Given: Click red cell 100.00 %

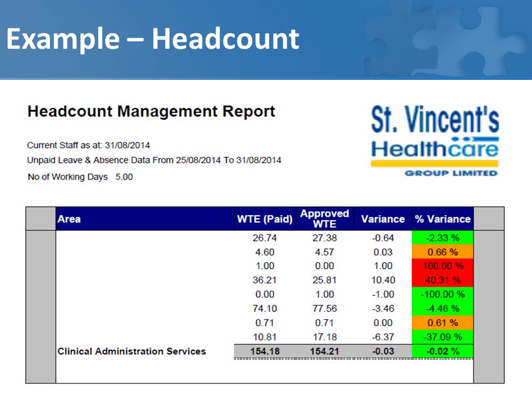Looking at the screenshot, I should (442, 265).
